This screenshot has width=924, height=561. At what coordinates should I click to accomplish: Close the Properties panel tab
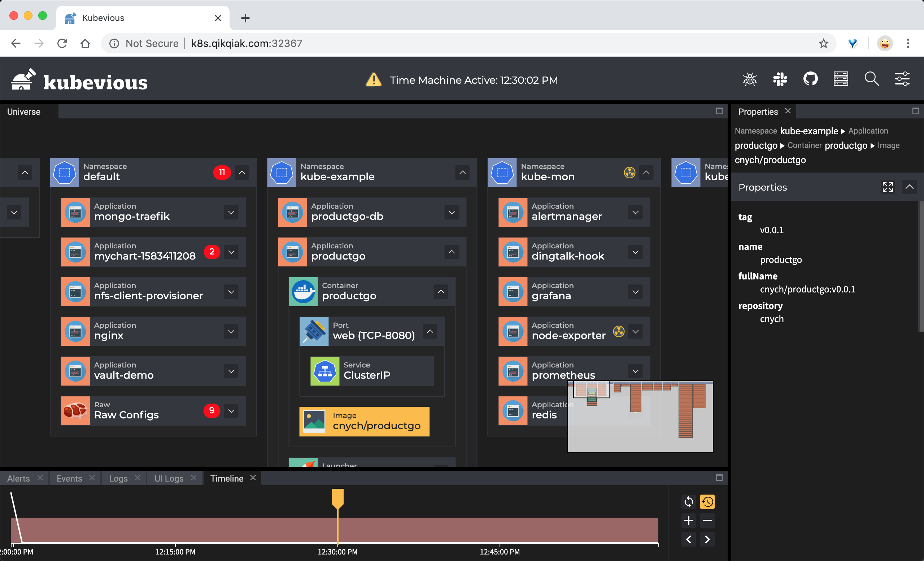(788, 111)
